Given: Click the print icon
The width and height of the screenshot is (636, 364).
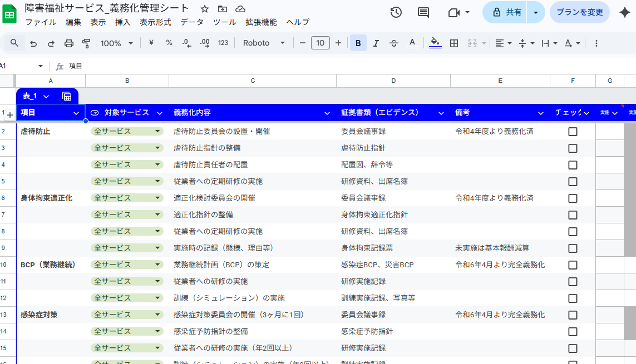Looking at the screenshot, I should coord(69,43).
